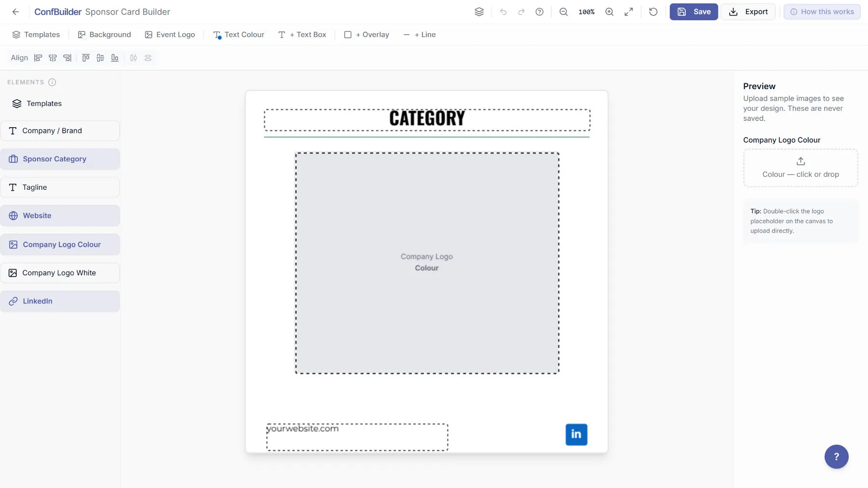Image resolution: width=868 pixels, height=488 pixels.
Task: Click the 100% zoom level
Action: 586,12
